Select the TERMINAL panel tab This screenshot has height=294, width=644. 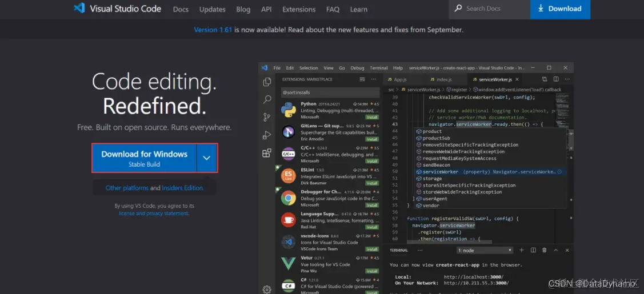[399, 250]
